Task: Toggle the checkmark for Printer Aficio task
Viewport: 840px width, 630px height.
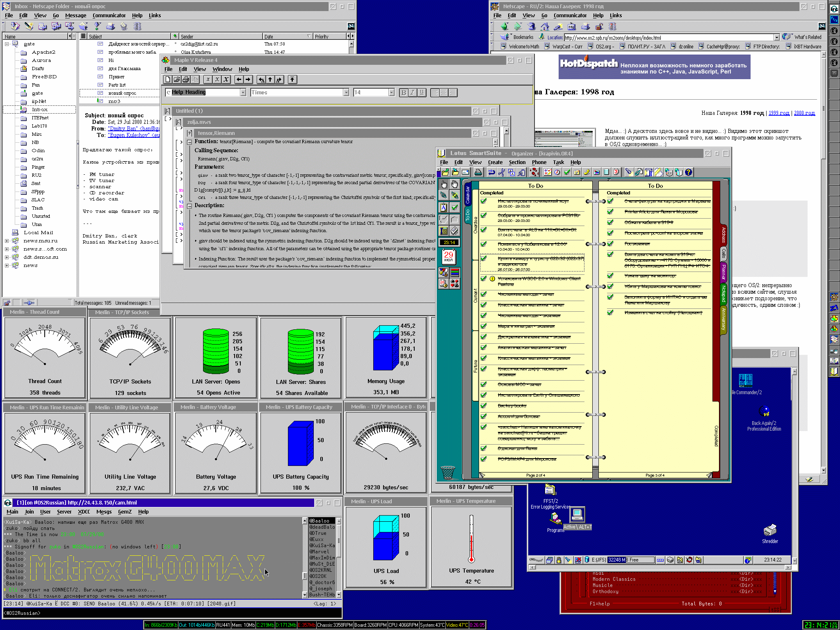Action: coord(610,212)
